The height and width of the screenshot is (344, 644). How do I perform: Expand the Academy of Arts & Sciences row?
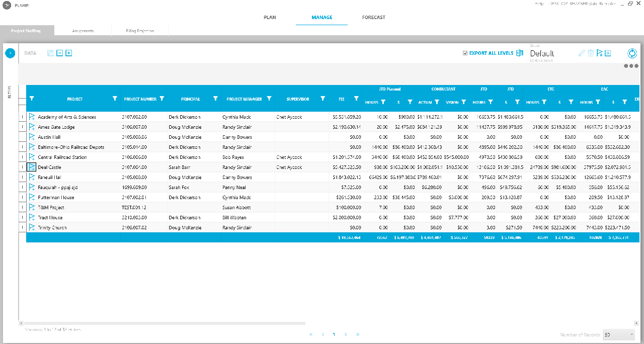(22, 117)
